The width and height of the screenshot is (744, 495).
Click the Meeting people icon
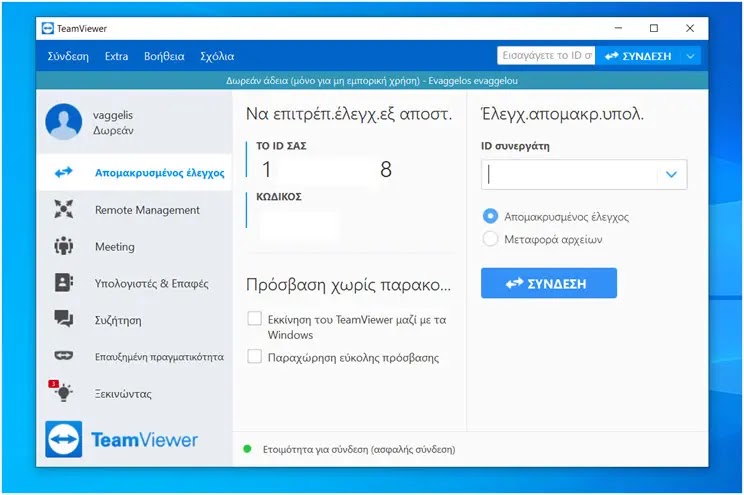click(64, 246)
